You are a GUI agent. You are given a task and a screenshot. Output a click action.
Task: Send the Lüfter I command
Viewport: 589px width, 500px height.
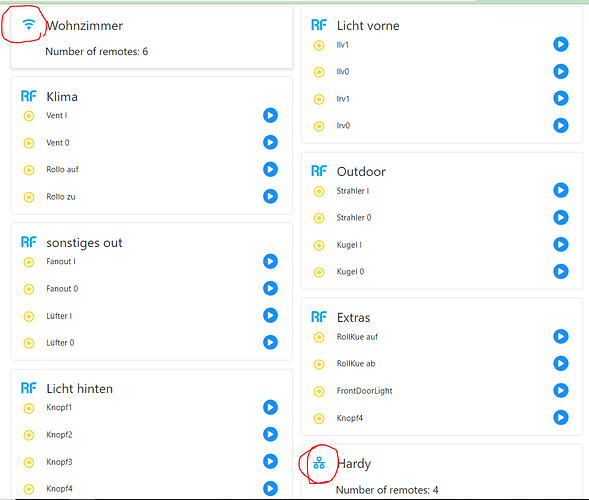pos(270,315)
